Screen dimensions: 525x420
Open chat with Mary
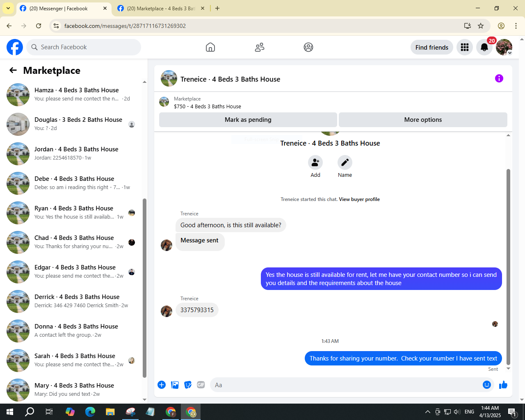coord(74,390)
